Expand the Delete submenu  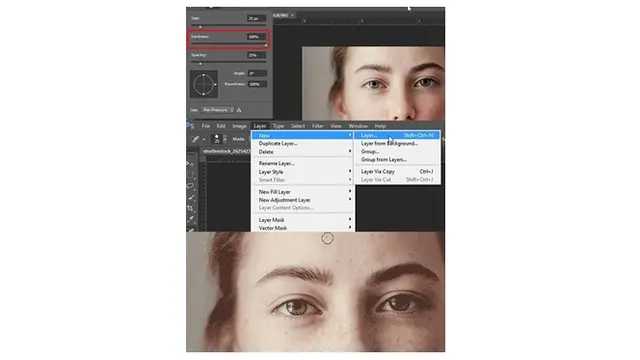point(302,152)
